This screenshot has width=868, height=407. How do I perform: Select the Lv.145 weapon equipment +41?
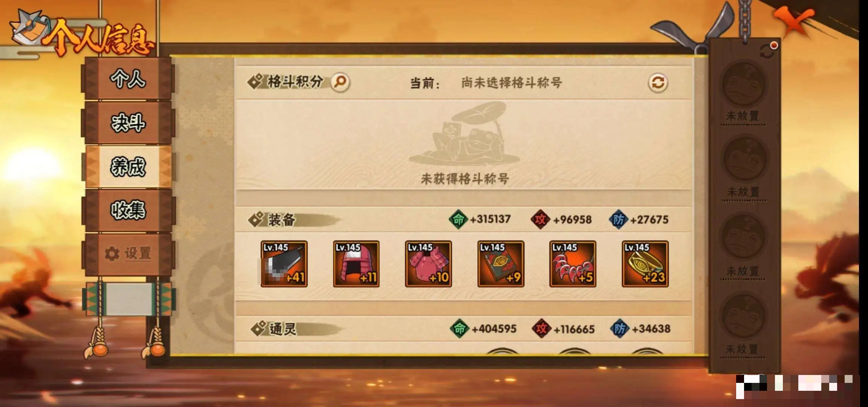[x=284, y=264]
